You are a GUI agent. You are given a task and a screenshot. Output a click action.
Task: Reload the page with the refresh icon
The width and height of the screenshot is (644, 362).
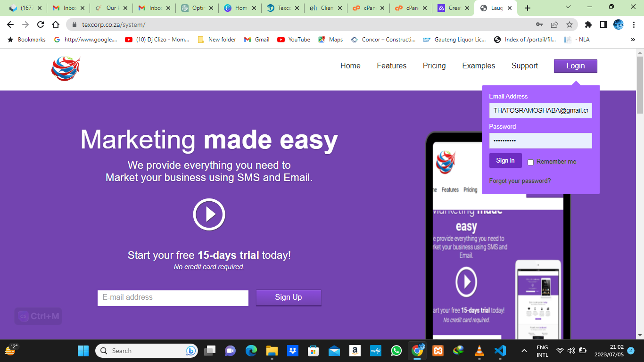[x=41, y=25]
